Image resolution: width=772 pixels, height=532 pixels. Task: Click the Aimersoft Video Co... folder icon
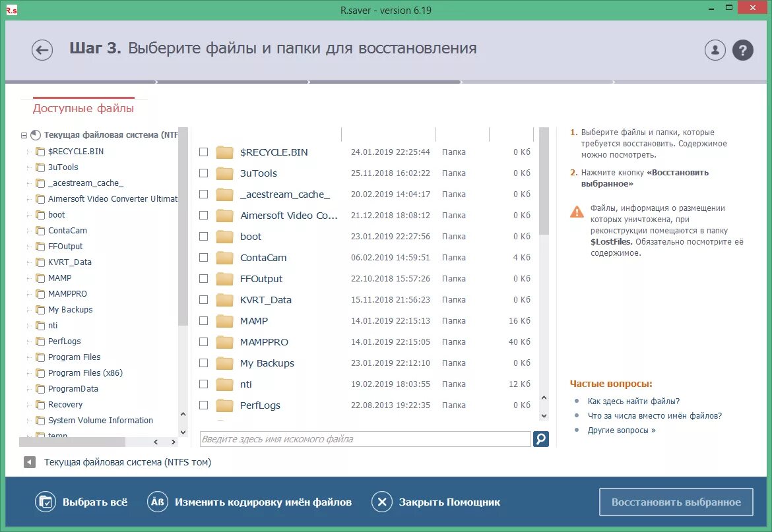224,216
